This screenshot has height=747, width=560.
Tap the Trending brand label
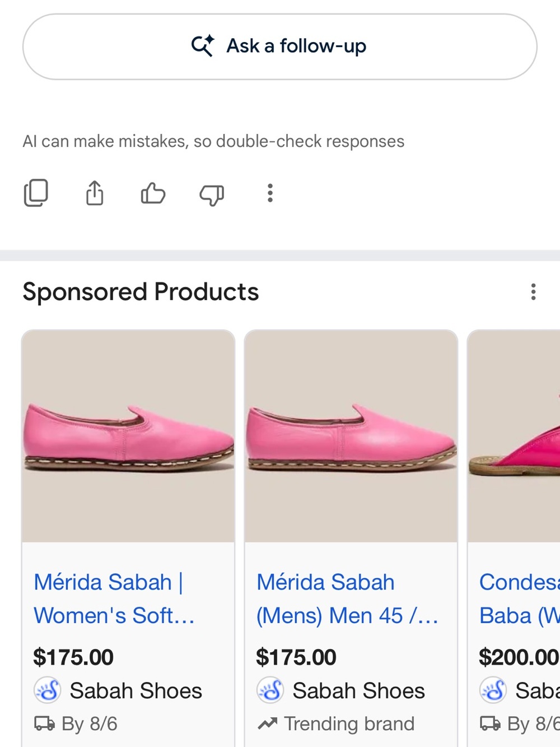(349, 724)
